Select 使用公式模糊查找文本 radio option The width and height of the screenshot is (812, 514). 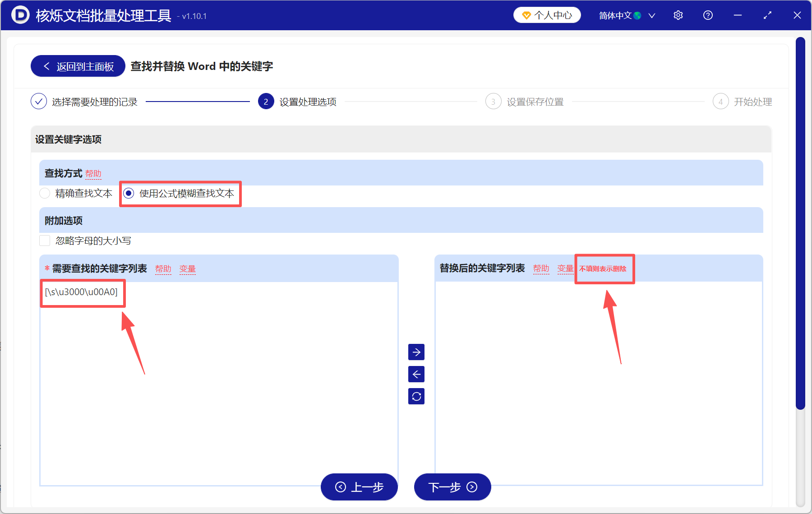[129, 193]
